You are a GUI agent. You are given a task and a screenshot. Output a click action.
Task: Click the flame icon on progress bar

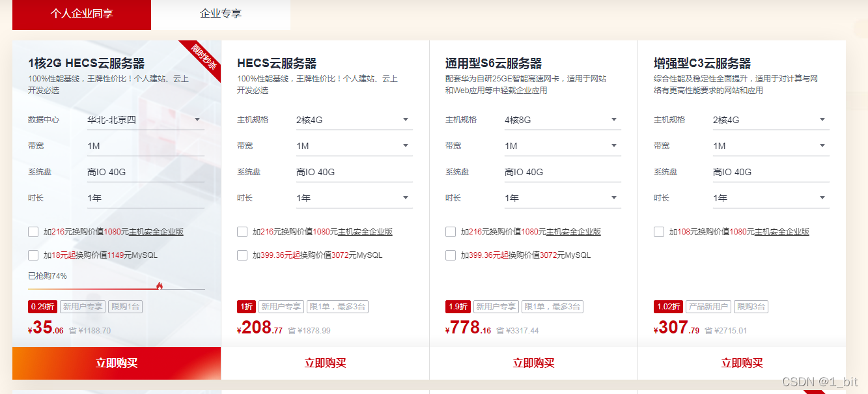[x=160, y=285]
